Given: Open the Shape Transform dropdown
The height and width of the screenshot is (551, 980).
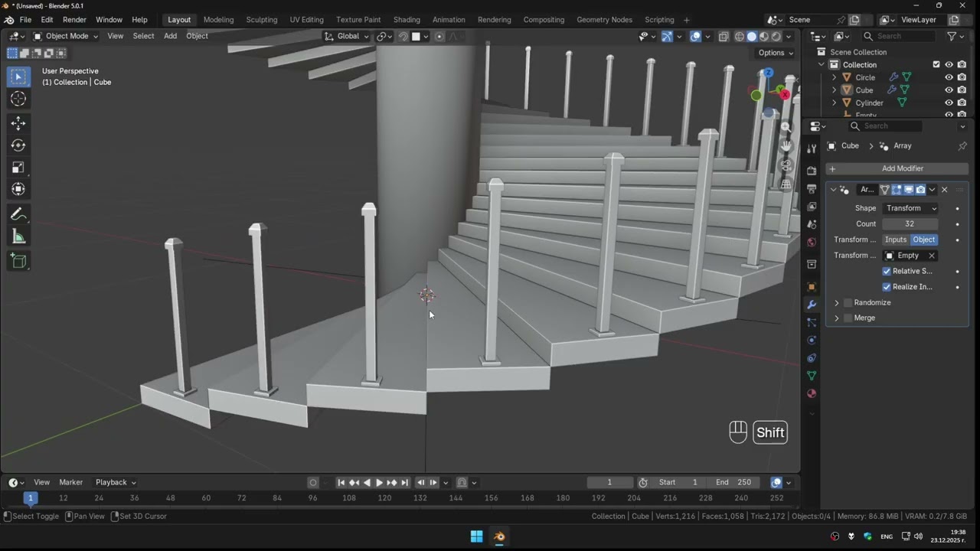Looking at the screenshot, I should pyautogui.click(x=910, y=208).
